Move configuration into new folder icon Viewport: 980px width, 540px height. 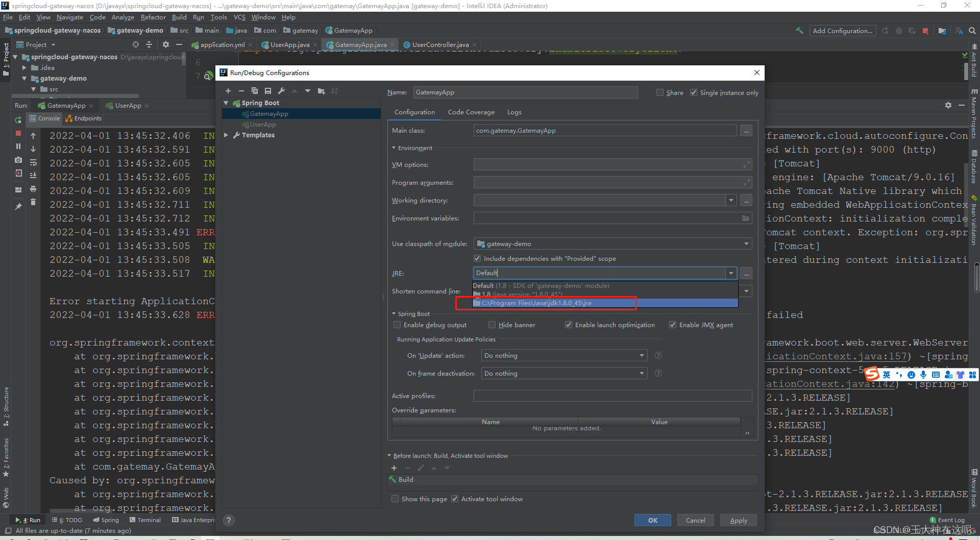[321, 91]
